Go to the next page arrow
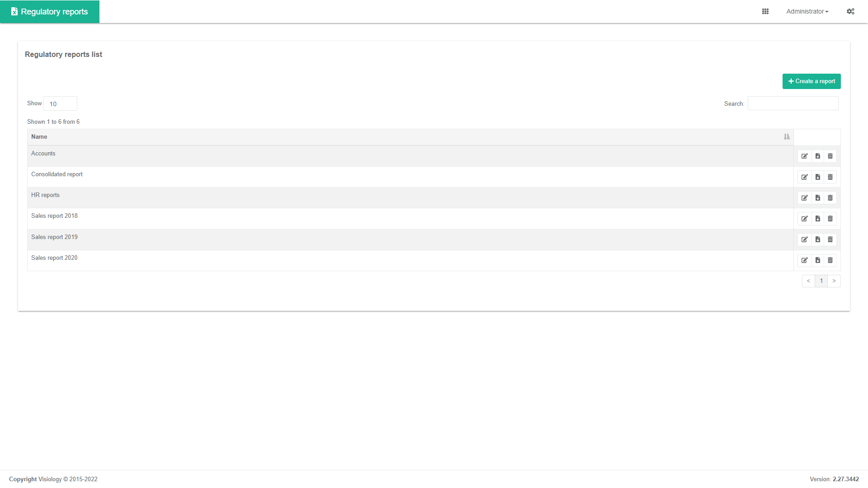This screenshot has width=868, height=488. click(834, 281)
